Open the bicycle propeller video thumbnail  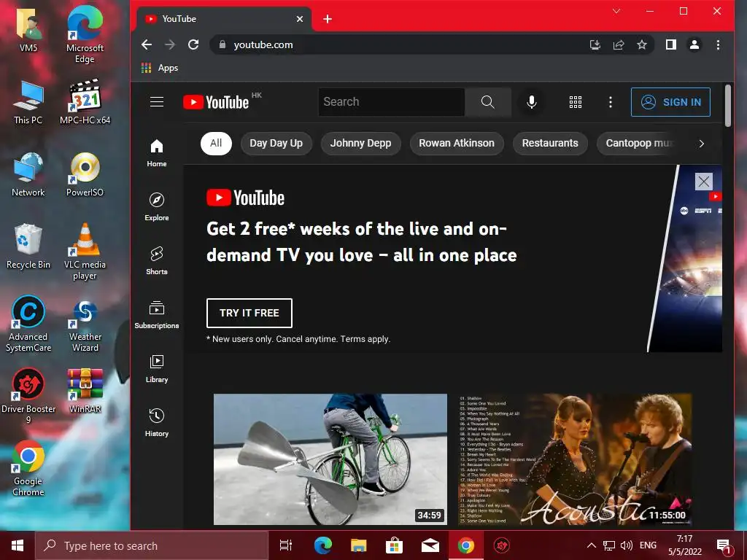pyautogui.click(x=330, y=459)
